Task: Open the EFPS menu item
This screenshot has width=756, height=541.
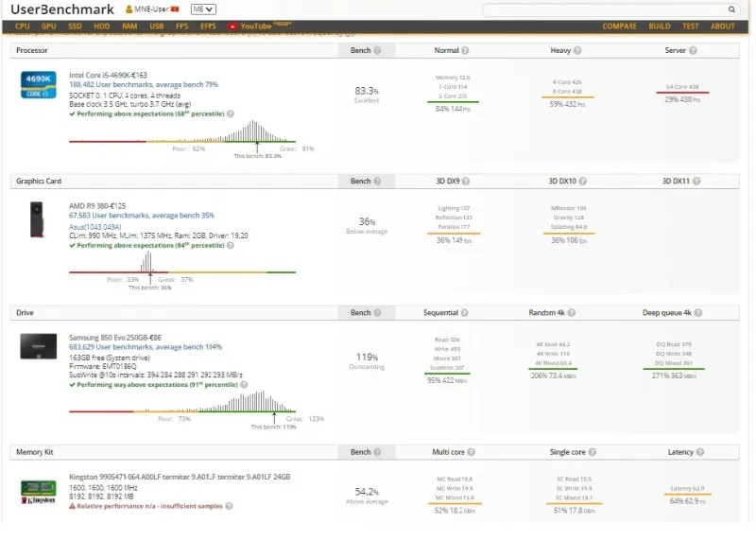Action: pyautogui.click(x=208, y=26)
